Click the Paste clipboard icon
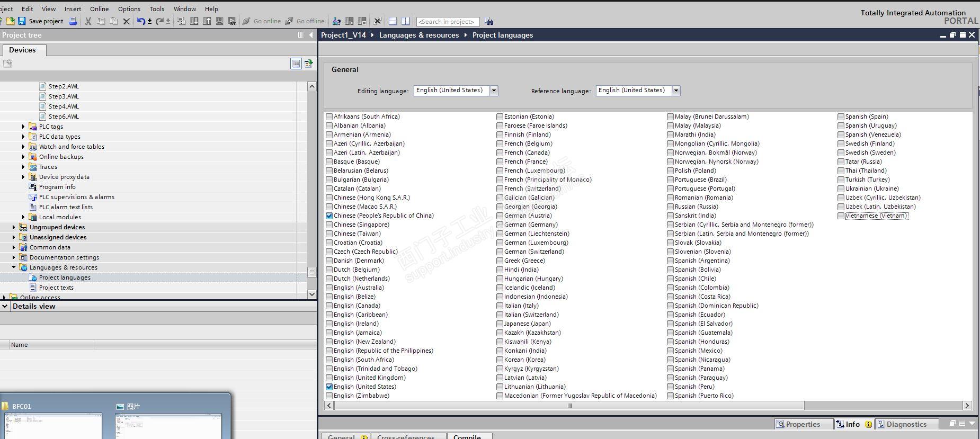 (x=113, y=21)
